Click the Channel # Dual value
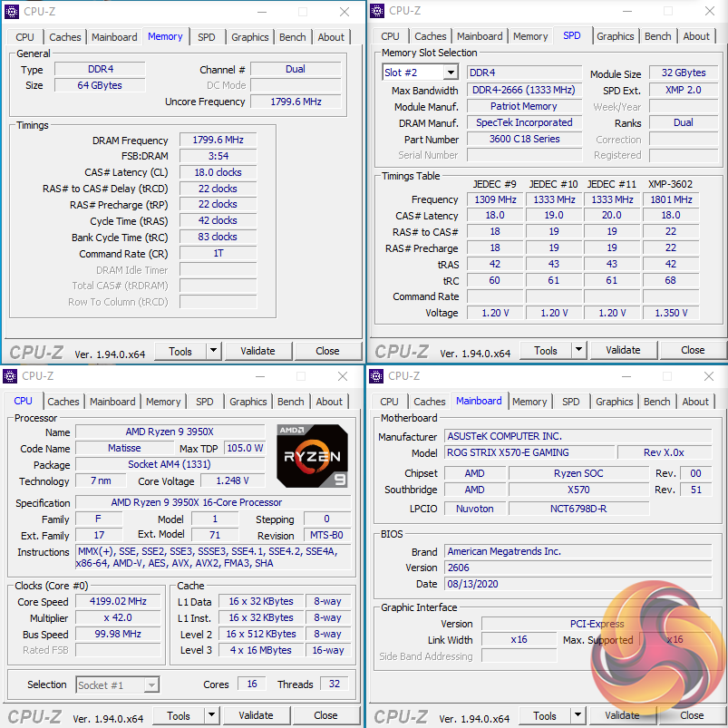This screenshot has width=728, height=728. [296, 69]
